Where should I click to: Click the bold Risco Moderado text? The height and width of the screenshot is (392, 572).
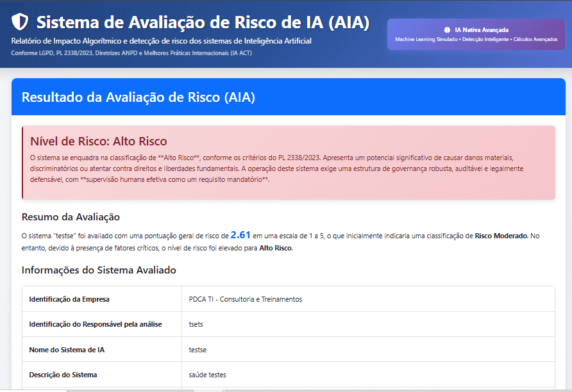[x=501, y=236]
